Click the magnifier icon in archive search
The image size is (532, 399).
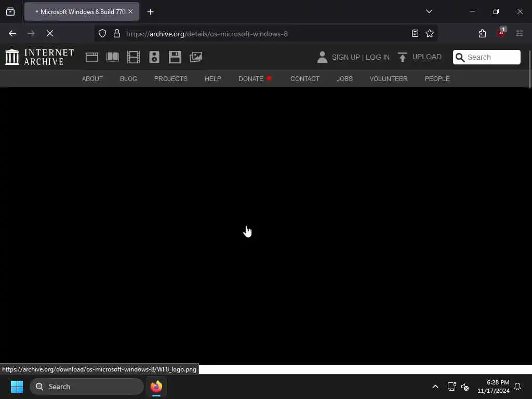pyautogui.click(x=460, y=57)
